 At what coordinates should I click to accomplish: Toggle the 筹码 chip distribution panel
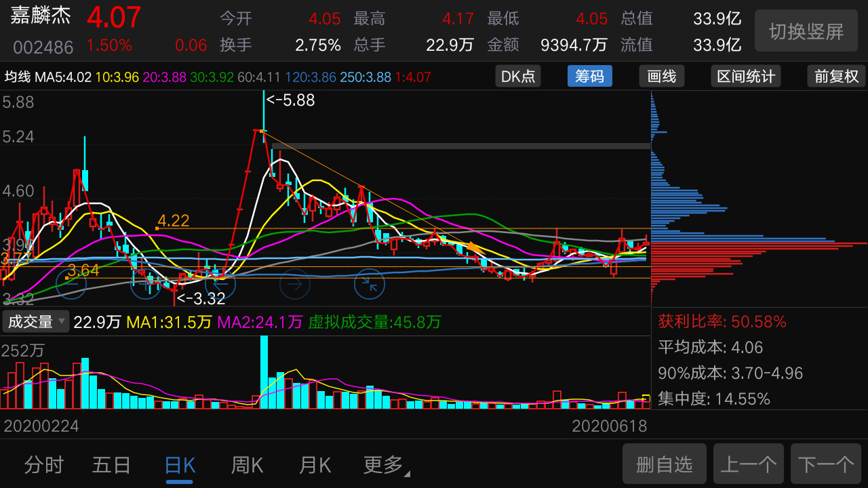(590, 77)
